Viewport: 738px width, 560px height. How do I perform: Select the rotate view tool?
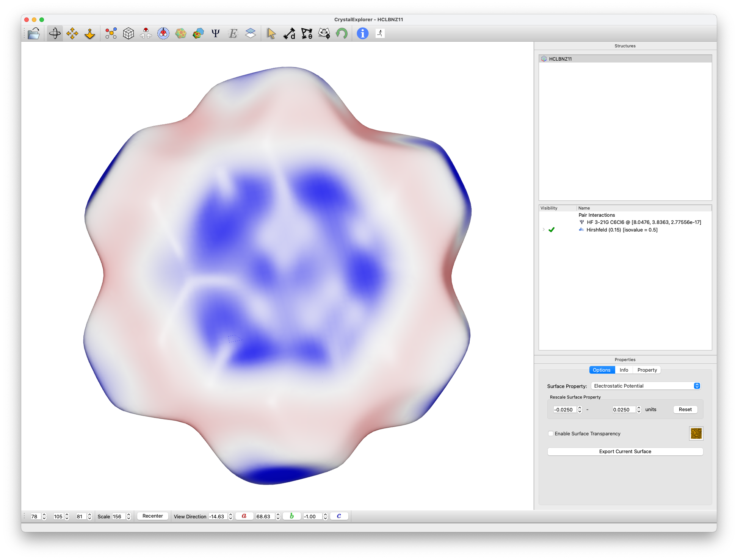[x=55, y=34]
